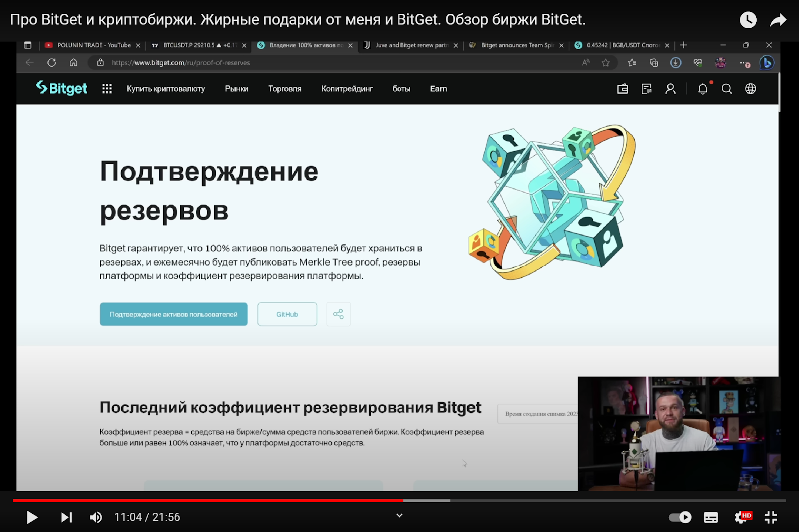Turn on subtitles/closed captions
799x532 pixels.
pos(711,517)
